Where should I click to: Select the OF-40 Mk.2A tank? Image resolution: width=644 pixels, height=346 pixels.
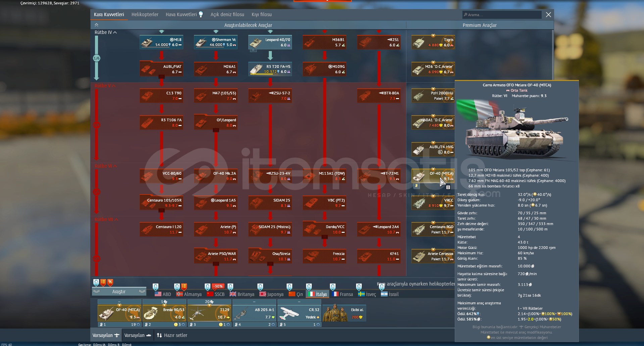pos(216,176)
